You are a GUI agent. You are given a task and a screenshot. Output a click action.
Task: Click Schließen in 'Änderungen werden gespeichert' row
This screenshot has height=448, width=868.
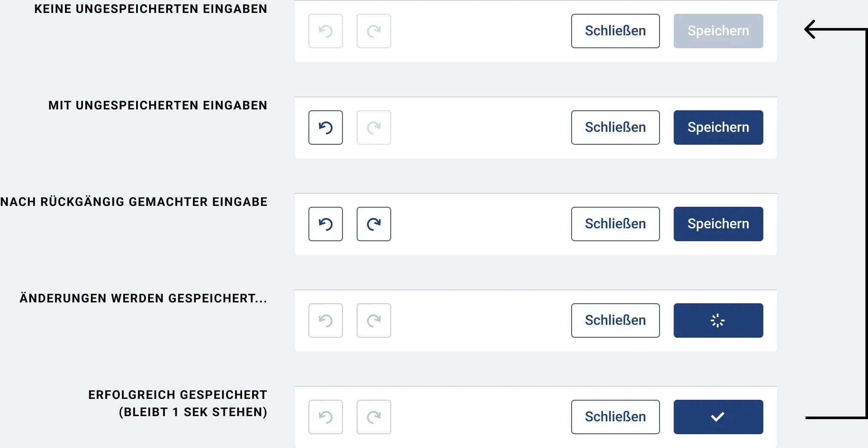click(x=616, y=320)
